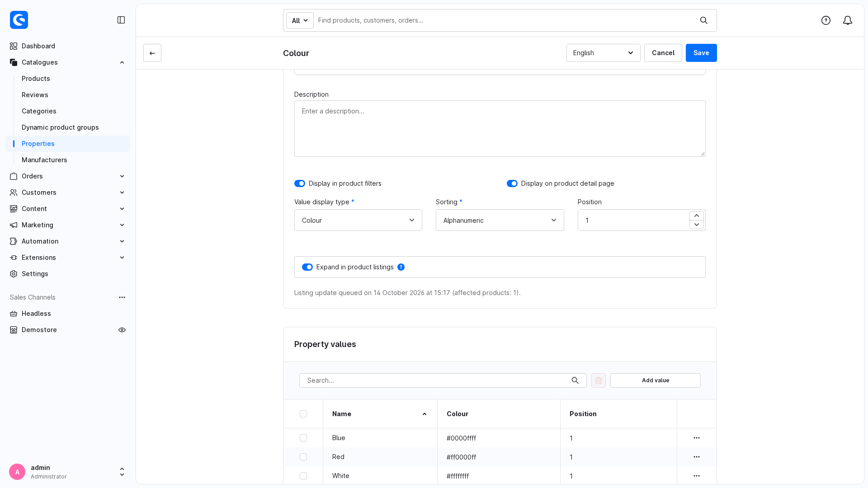Open the notifications bell
The image size is (868, 488).
(x=848, y=20)
